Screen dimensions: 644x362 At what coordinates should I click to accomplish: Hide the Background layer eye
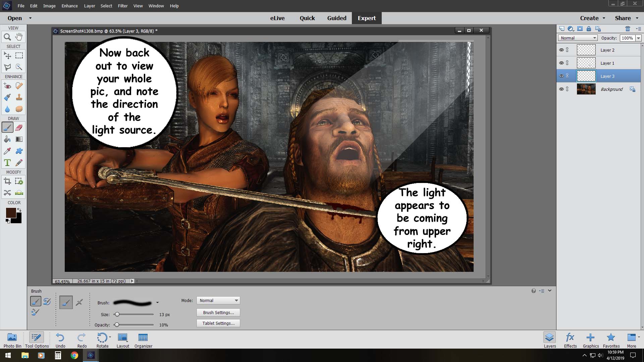pyautogui.click(x=561, y=89)
